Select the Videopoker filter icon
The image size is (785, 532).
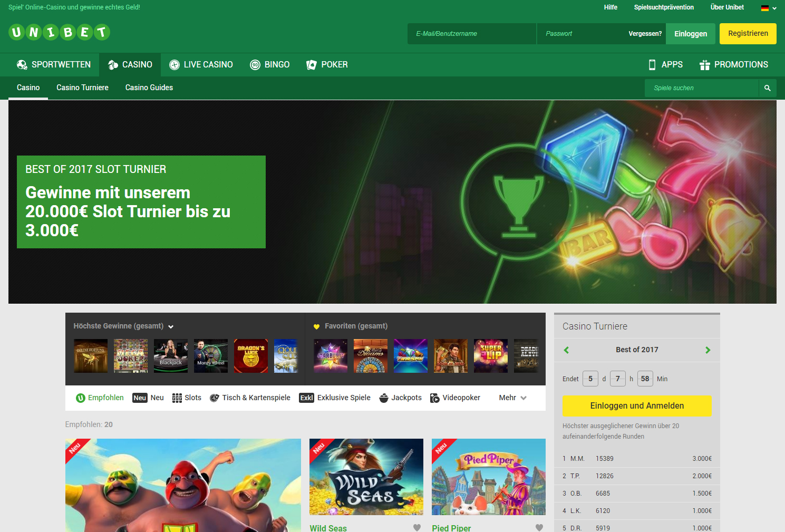[x=433, y=398]
